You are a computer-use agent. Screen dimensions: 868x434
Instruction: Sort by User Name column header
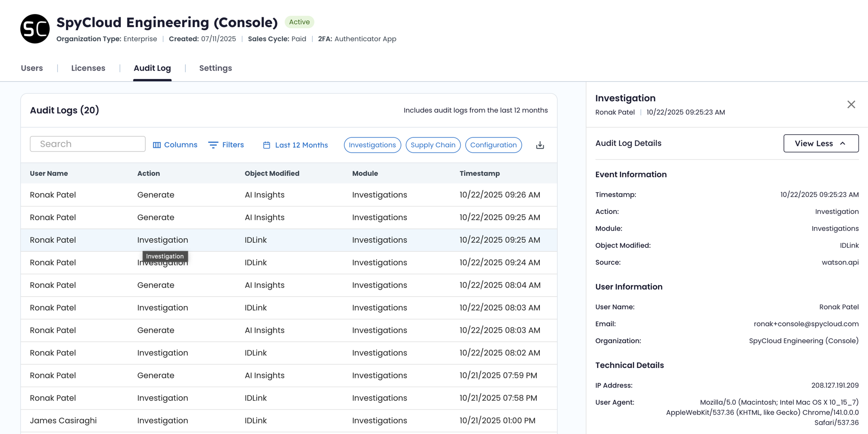point(49,174)
